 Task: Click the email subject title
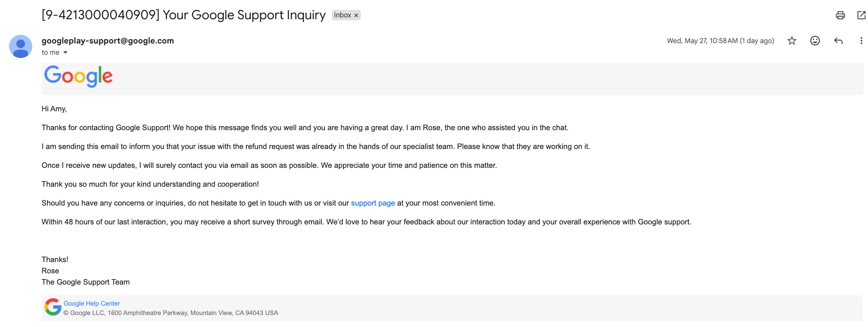point(184,15)
